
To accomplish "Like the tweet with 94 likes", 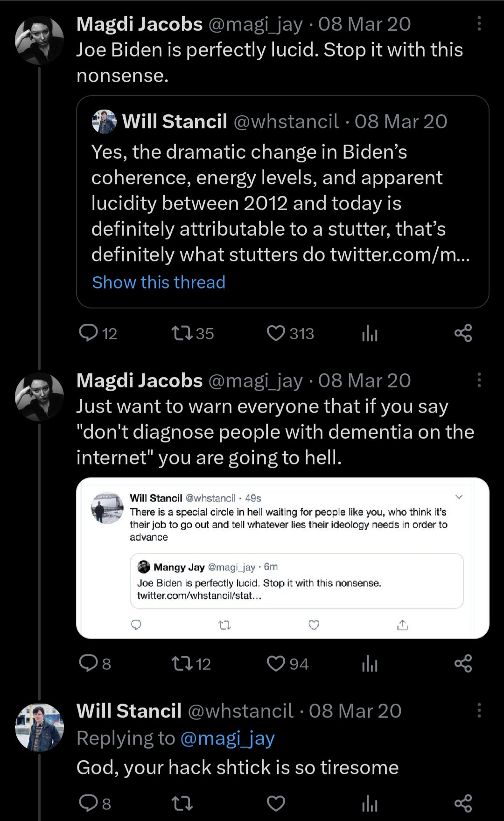I will [x=276, y=663].
